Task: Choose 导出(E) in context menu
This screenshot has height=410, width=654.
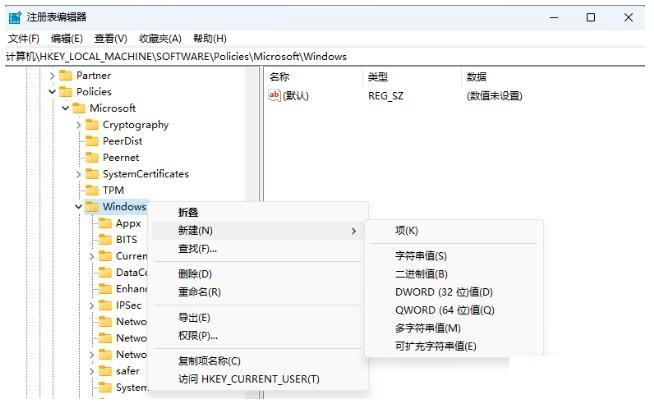Action: 259,318
